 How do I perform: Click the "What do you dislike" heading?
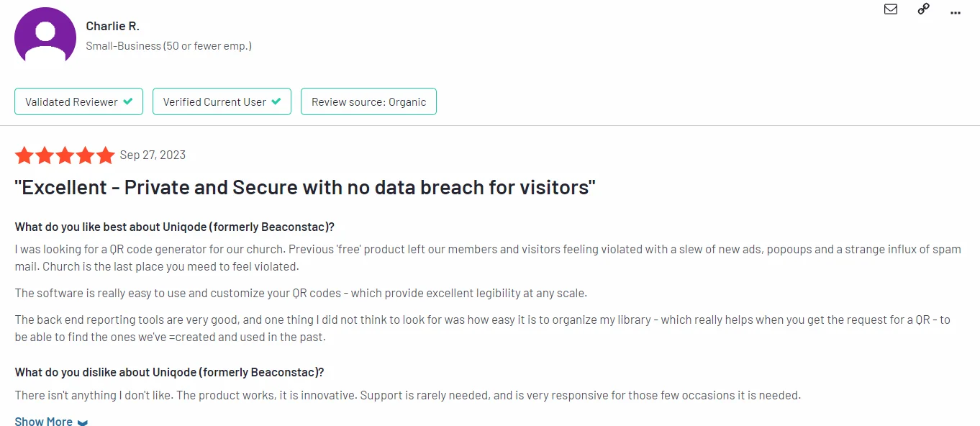pos(169,372)
